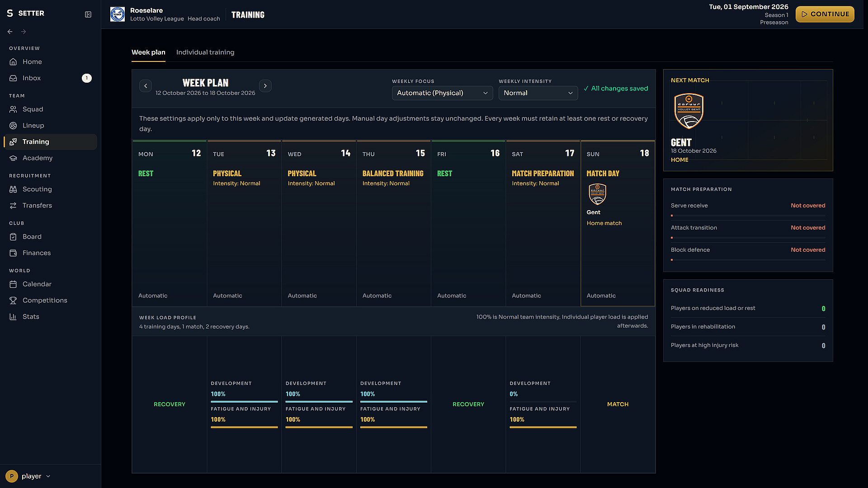This screenshot has width=868, height=488.
Task: Click the Gent crest in Next Match
Action: [689, 111]
